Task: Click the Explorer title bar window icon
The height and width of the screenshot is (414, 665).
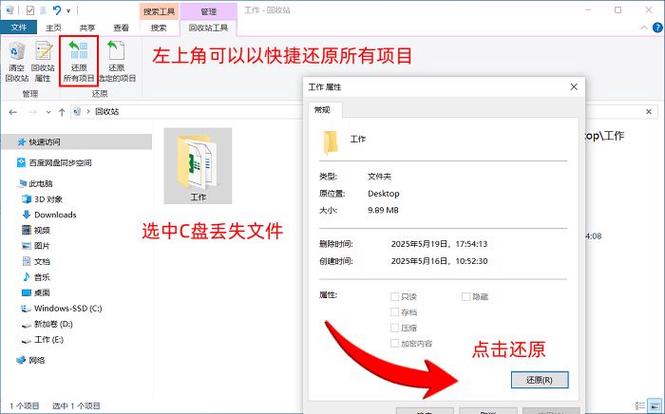Action: tap(10, 10)
